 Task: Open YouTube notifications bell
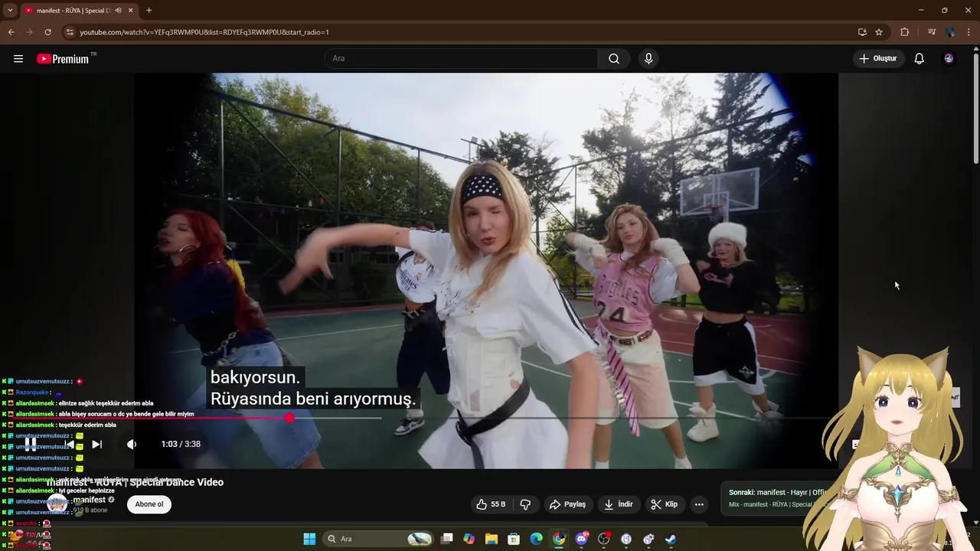tap(920, 59)
